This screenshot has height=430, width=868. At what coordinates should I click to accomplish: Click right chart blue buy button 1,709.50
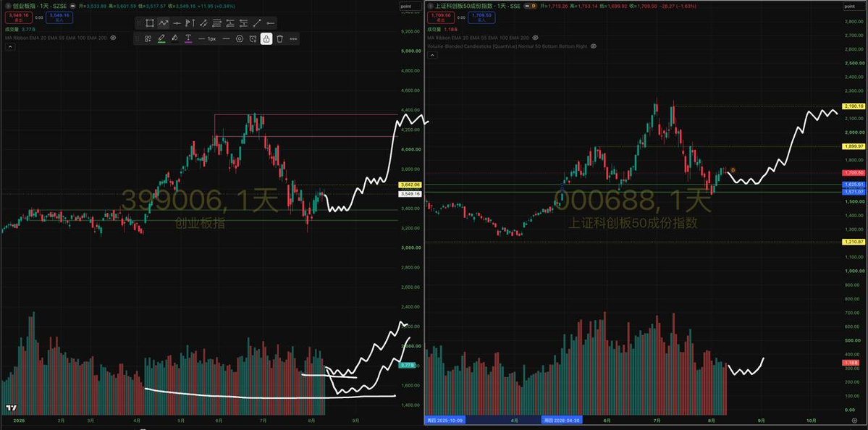point(481,17)
